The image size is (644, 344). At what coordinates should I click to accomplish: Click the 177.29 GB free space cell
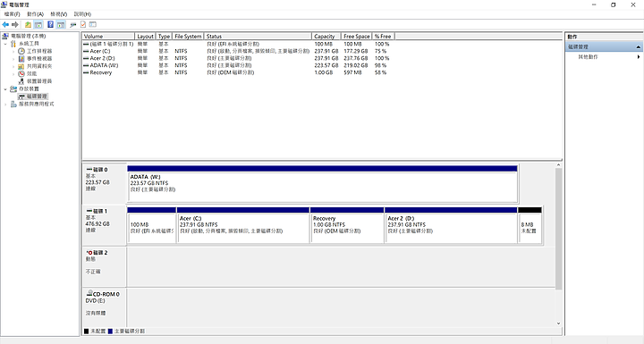pos(356,51)
